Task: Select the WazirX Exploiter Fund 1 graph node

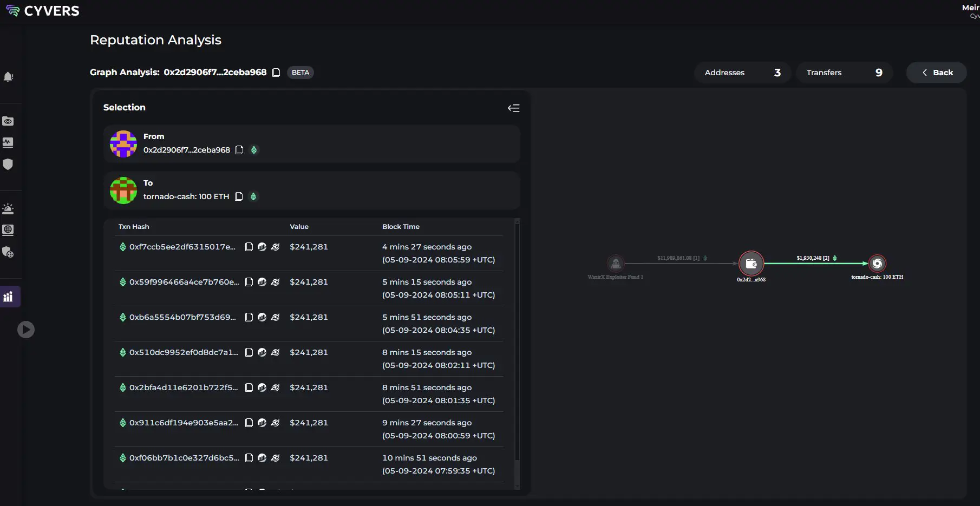Action: 616,264
